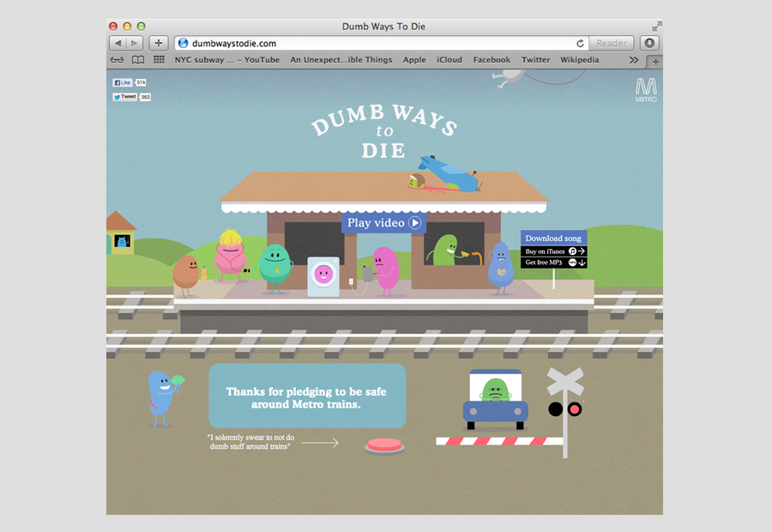Image resolution: width=772 pixels, height=532 pixels.
Task: Open the NYC subway YouTube bookmark
Action: pyautogui.click(x=227, y=59)
